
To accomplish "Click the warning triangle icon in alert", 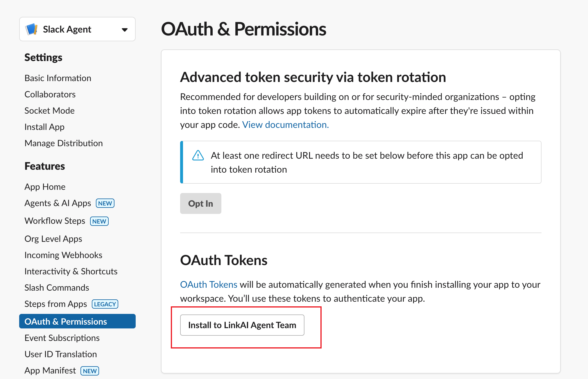I will [198, 155].
